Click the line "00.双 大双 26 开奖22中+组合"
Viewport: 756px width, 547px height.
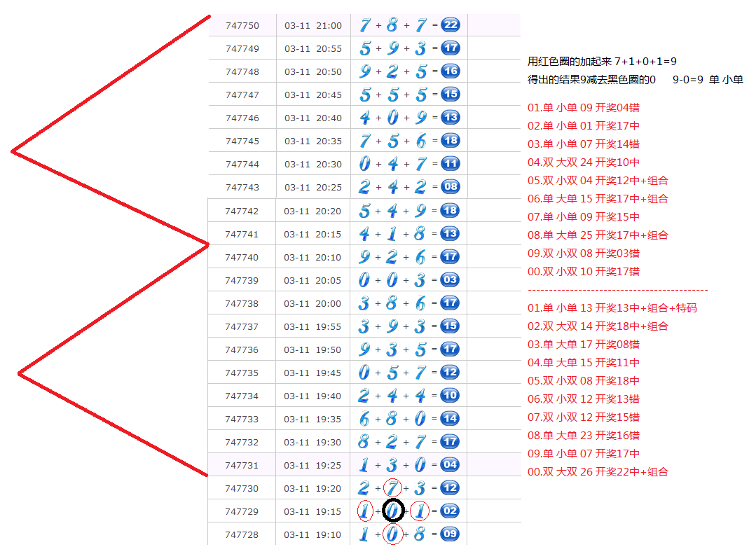[598, 471]
